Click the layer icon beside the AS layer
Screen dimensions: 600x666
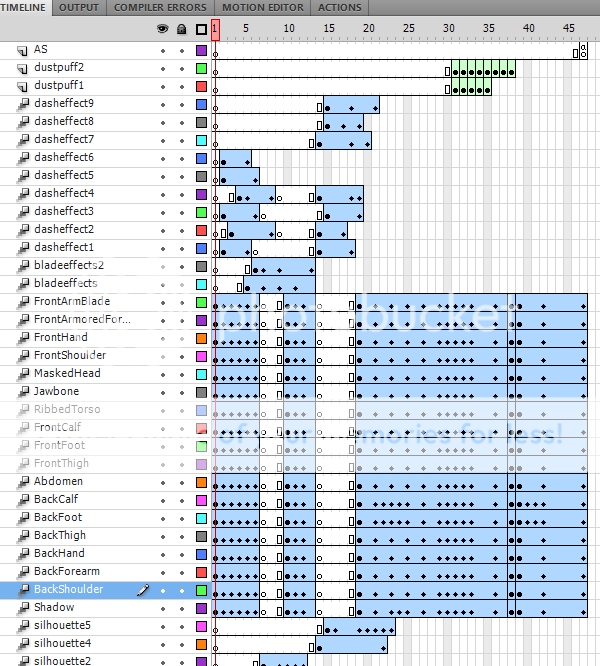23,49
